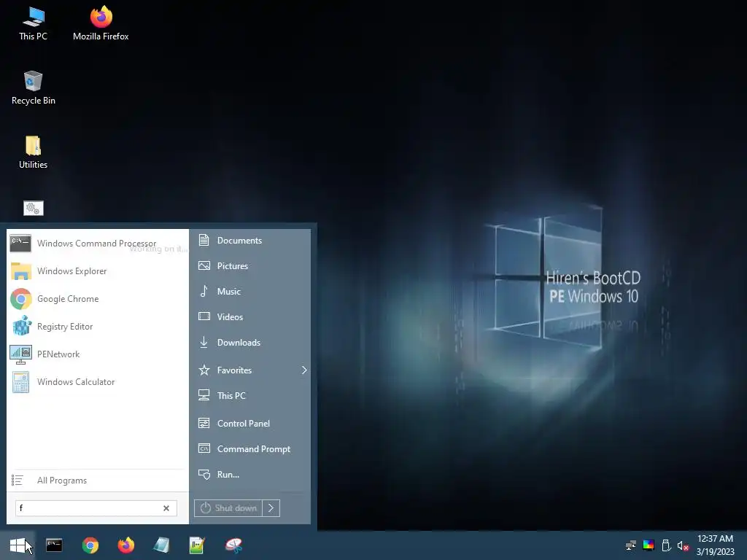Launch Command Prompt from the taskbar
This screenshot has height=560, width=747.
(54, 545)
